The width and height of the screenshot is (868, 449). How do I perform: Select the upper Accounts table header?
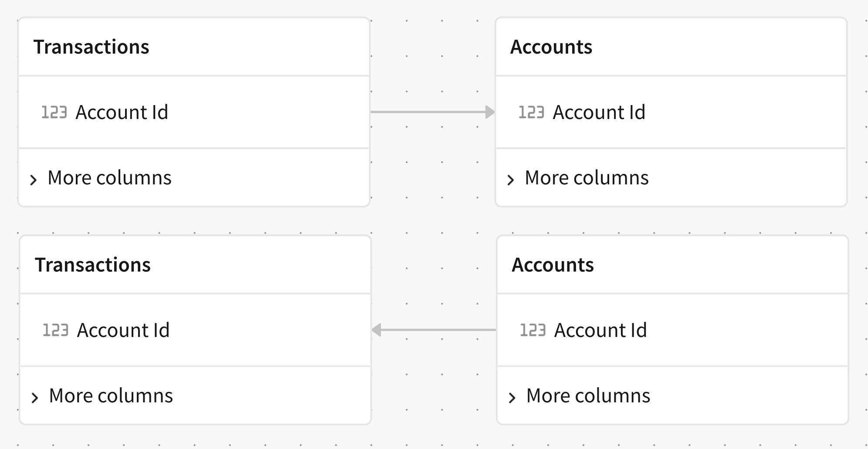pos(551,47)
